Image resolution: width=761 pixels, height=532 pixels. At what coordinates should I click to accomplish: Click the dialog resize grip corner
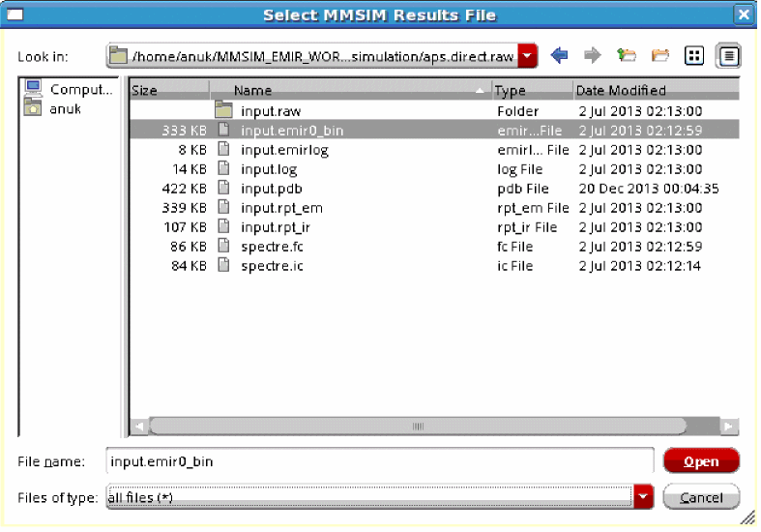point(748,517)
